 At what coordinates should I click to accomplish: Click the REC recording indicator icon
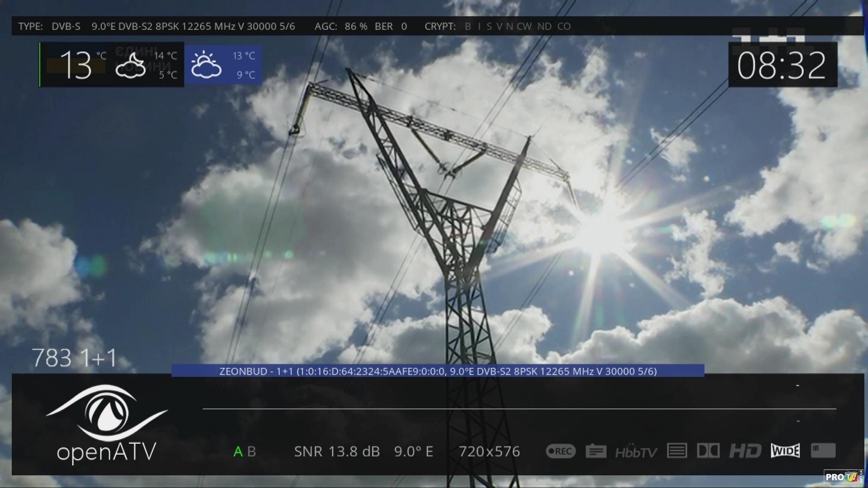pos(561,451)
